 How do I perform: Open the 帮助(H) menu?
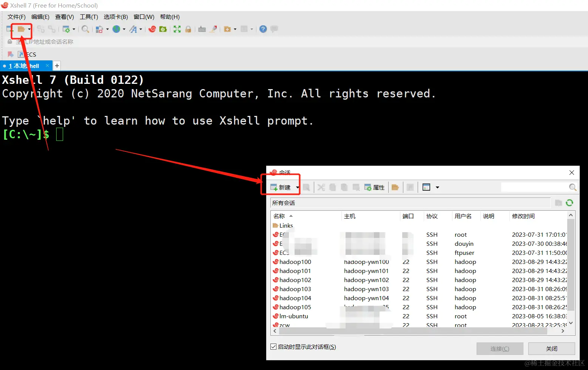click(170, 17)
